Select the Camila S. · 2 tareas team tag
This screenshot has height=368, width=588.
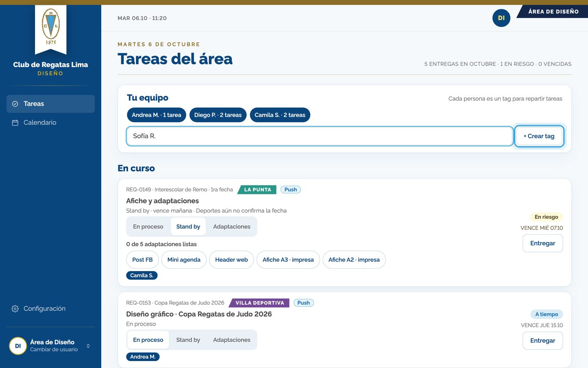280,115
